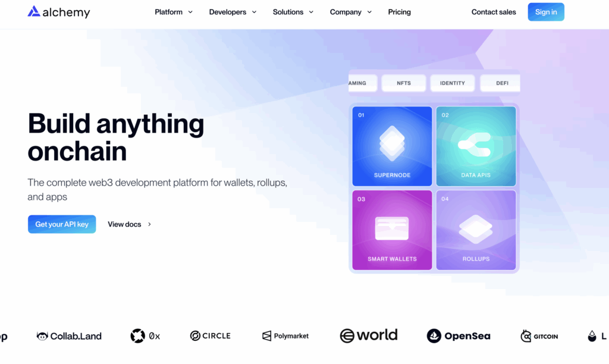Screen dimensions: 609x364
Task: Click the GITCOIN wordmark text
Action: coord(546,337)
